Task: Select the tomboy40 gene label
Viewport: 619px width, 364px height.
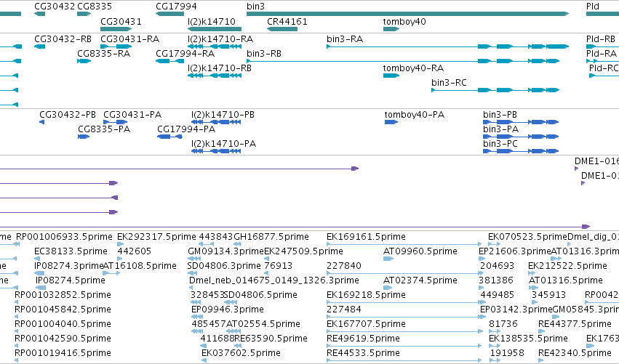Action: coord(404,21)
